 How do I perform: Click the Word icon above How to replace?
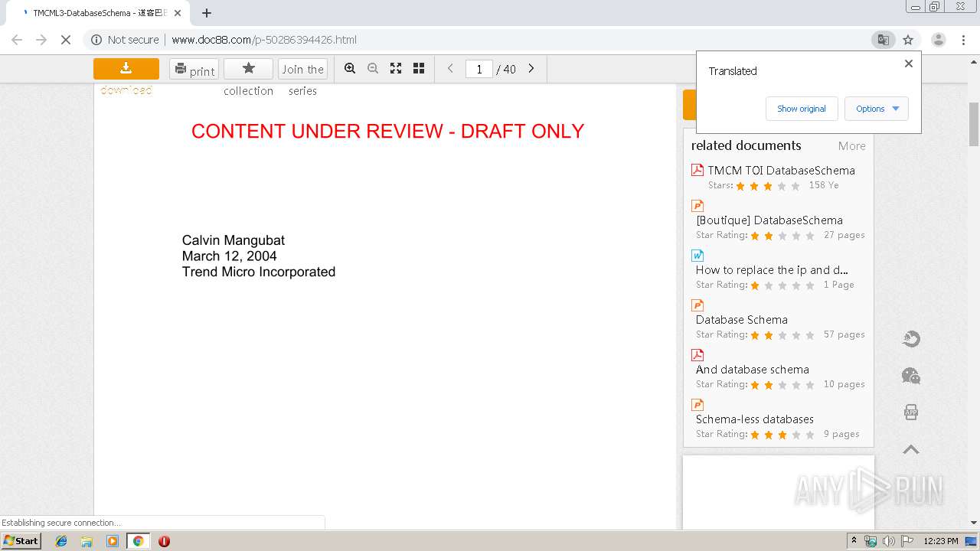coord(697,255)
